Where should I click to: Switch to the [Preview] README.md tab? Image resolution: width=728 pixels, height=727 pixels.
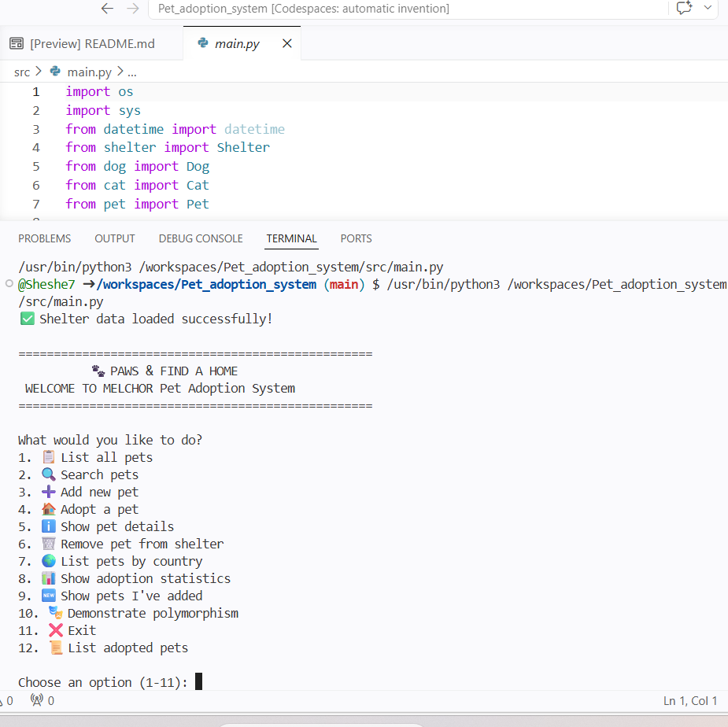[91, 43]
